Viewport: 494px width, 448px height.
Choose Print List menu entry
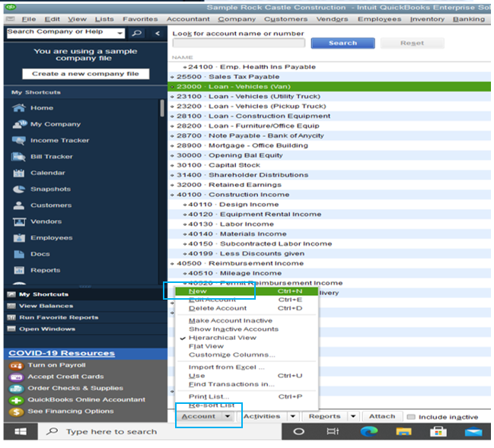point(247,397)
